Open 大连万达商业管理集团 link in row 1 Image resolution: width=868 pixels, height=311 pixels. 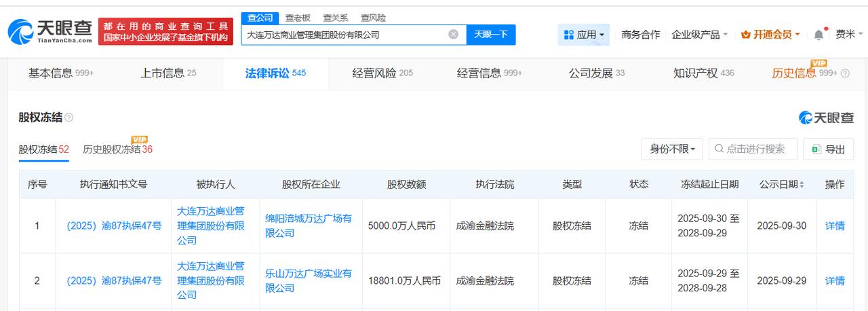click(x=211, y=225)
